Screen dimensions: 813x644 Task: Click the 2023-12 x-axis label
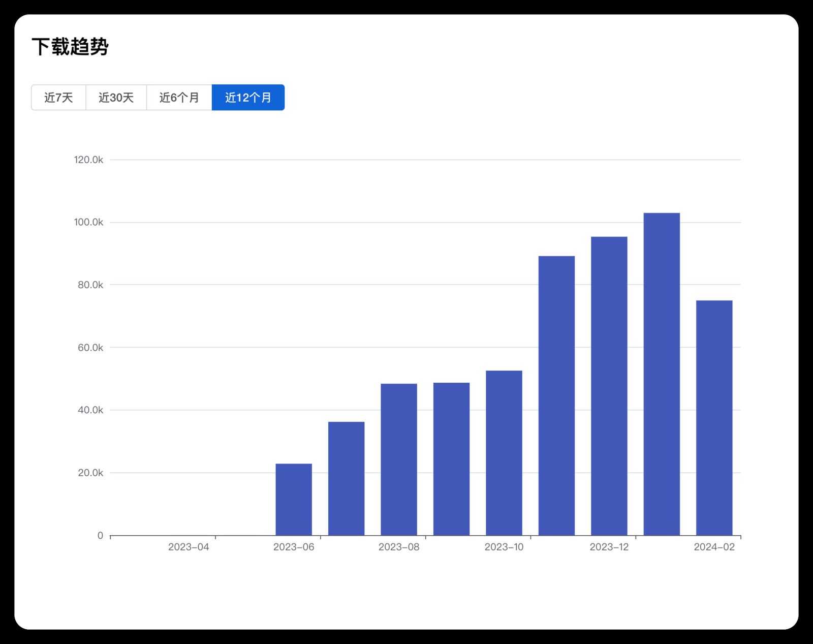click(609, 547)
